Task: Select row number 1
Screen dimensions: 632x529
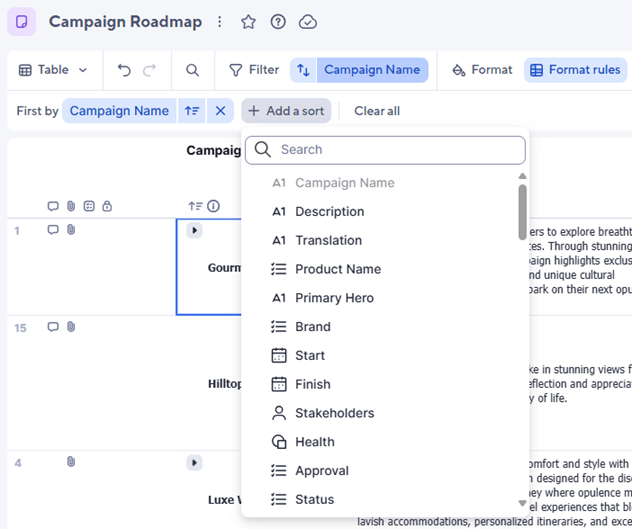Action: pyautogui.click(x=17, y=231)
